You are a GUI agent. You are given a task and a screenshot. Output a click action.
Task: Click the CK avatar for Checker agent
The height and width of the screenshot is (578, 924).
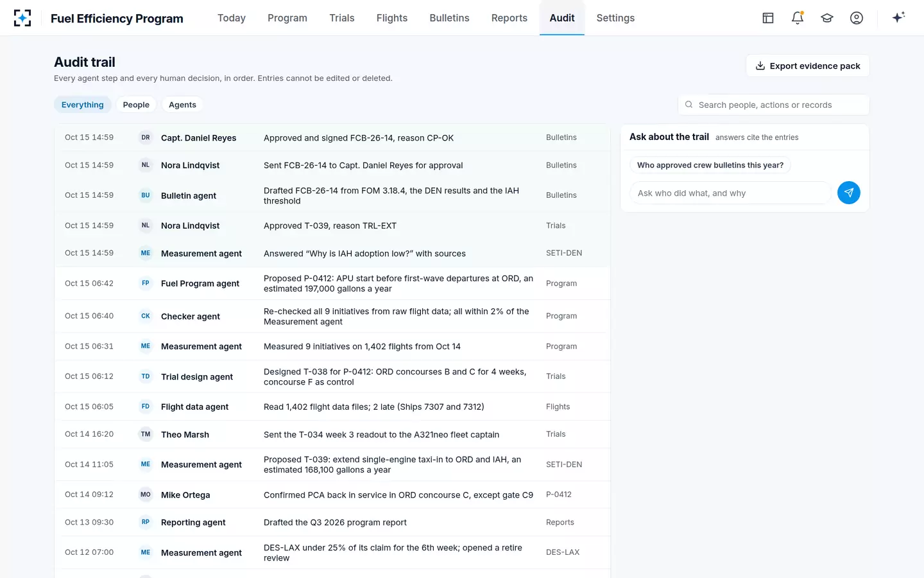click(146, 316)
